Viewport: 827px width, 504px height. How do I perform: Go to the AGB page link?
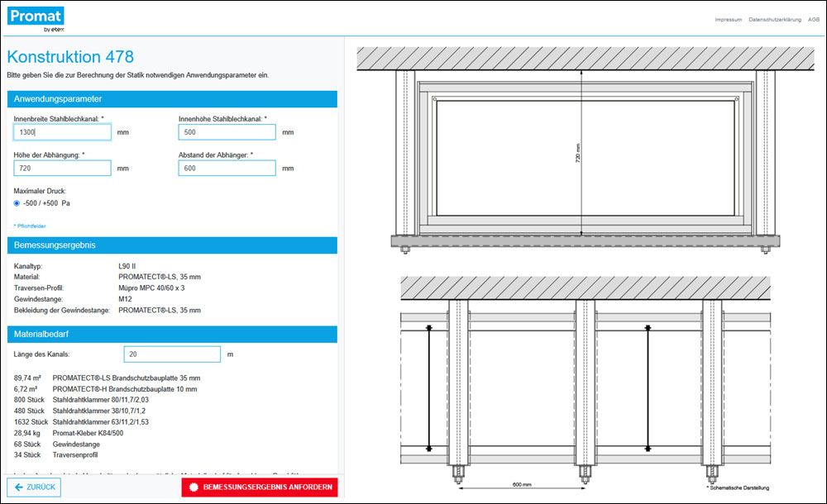click(x=813, y=19)
